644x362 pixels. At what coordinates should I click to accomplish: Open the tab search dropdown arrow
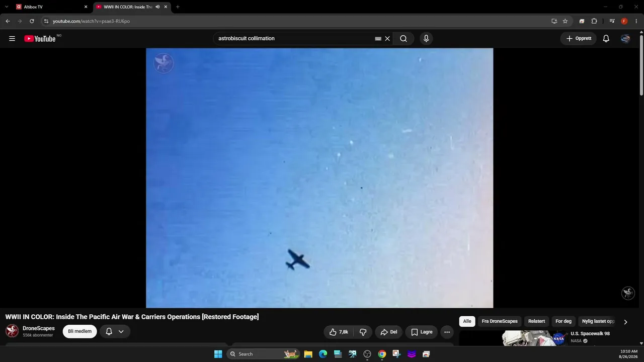coord(7,7)
